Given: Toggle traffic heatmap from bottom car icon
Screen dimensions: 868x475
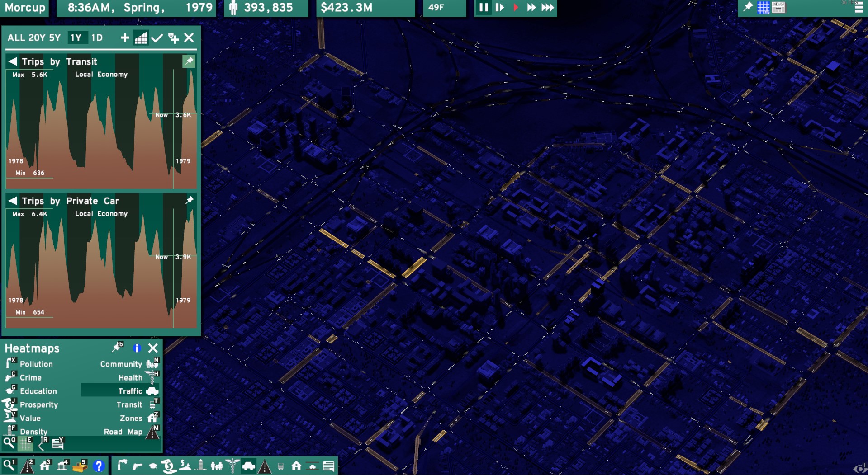Looking at the screenshot, I should (248, 465).
